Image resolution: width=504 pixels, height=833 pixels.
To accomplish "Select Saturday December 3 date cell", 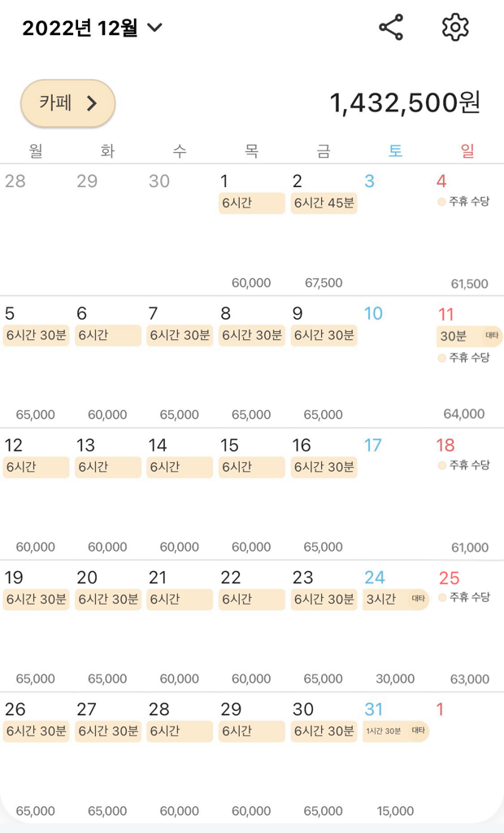I will click(396, 229).
